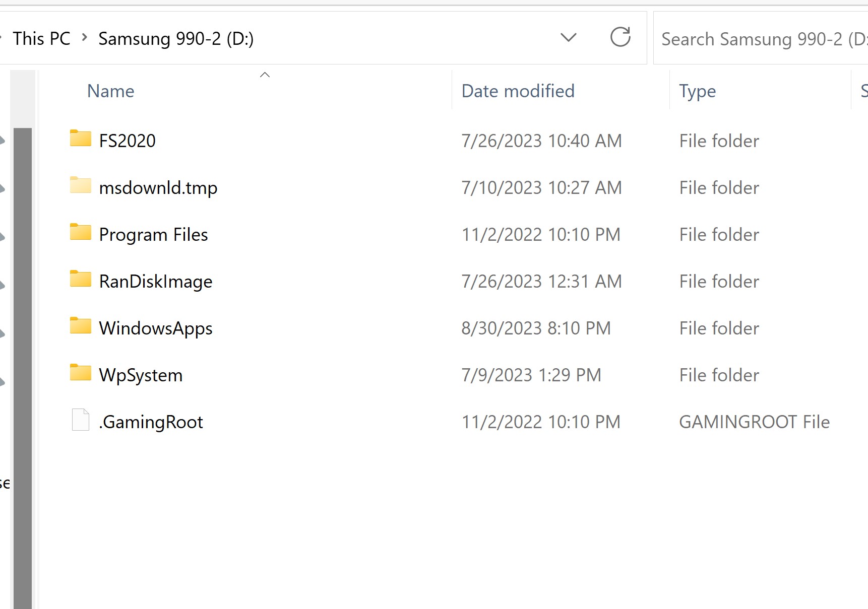Toggle sort direction arrow above Name
This screenshot has width=868, height=609.
click(265, 75)
